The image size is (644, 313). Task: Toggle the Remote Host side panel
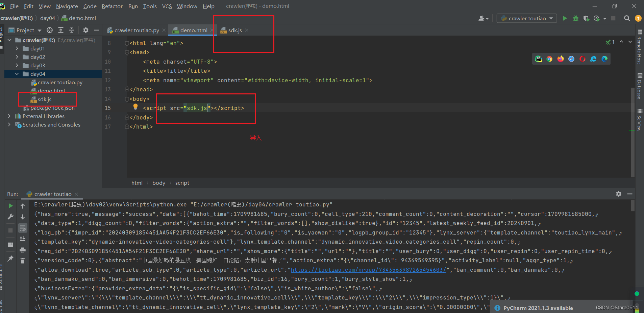(640, 47)
